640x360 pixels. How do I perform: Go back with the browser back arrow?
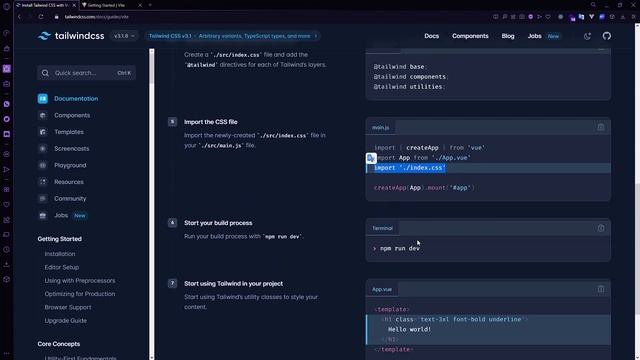coord(19,17)
